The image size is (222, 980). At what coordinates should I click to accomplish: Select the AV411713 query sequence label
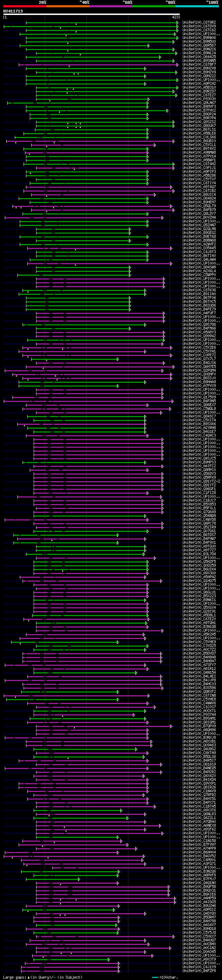pyautogui.click(x=13, y=11)
